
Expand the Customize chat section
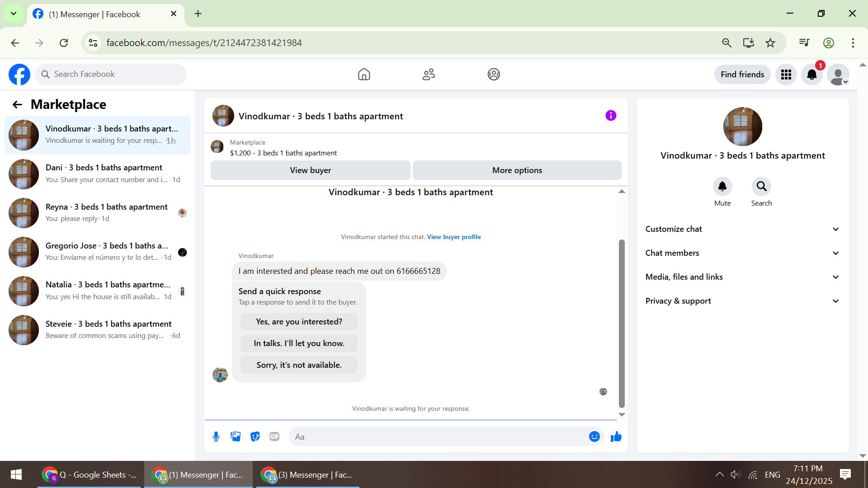click(x=742, y=229)
